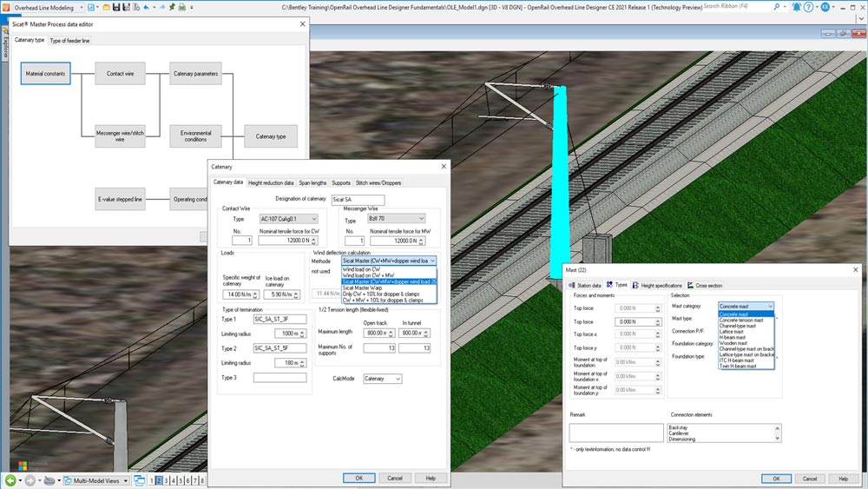Toggle view number 8

[x=202, y=480]
